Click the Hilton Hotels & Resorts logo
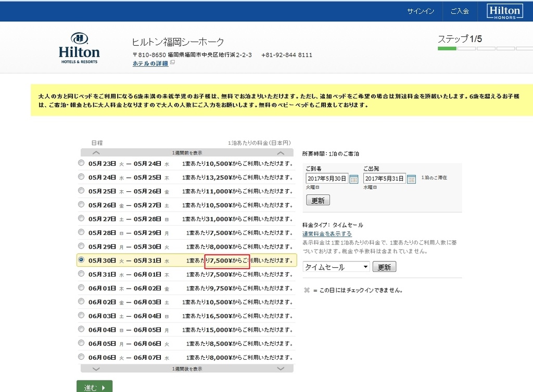The height and width of the screenshot is (392, 533). pos(79,48)
